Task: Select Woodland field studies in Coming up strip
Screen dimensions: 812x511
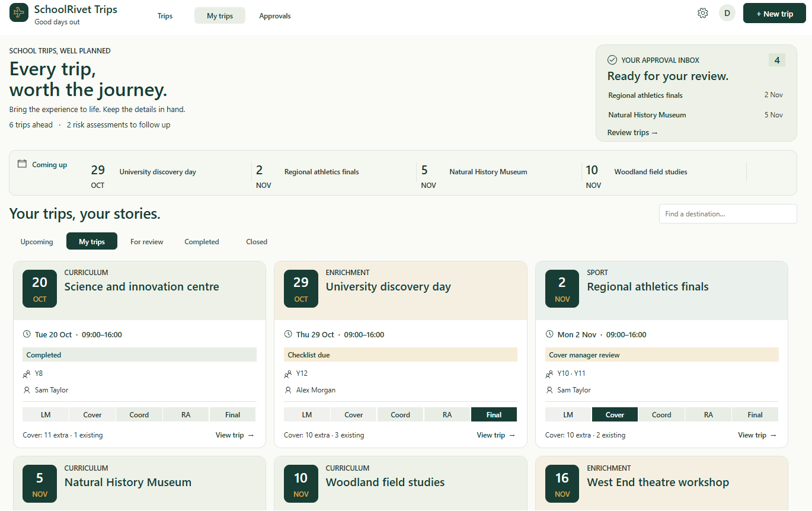Action: (651, 172)
